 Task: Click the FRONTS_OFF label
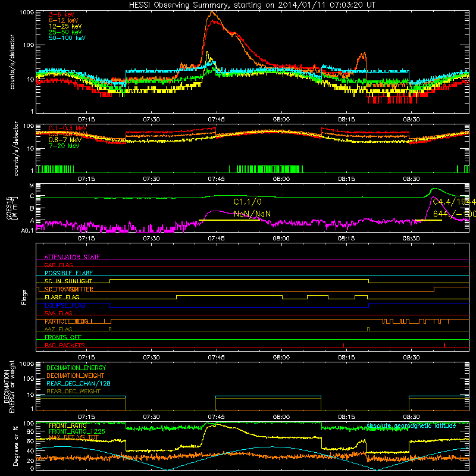[x=63, y=337]
